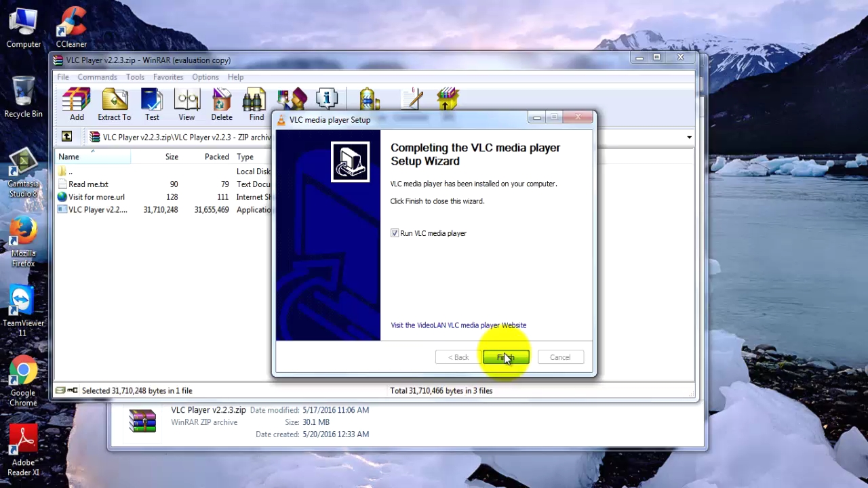Click the Extract To toolbar icon

[x=114, y=105]
